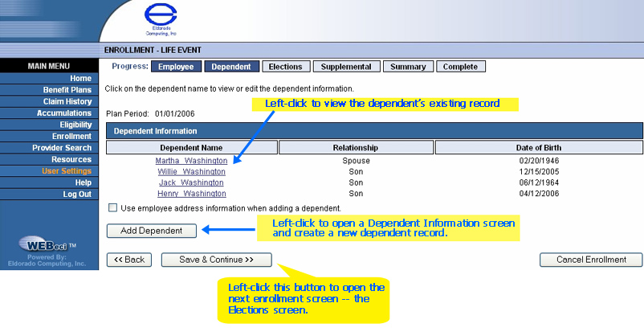The image size is (644, 332).
Task: Enable use employee address information checkbox
Action: coord(112,208)
